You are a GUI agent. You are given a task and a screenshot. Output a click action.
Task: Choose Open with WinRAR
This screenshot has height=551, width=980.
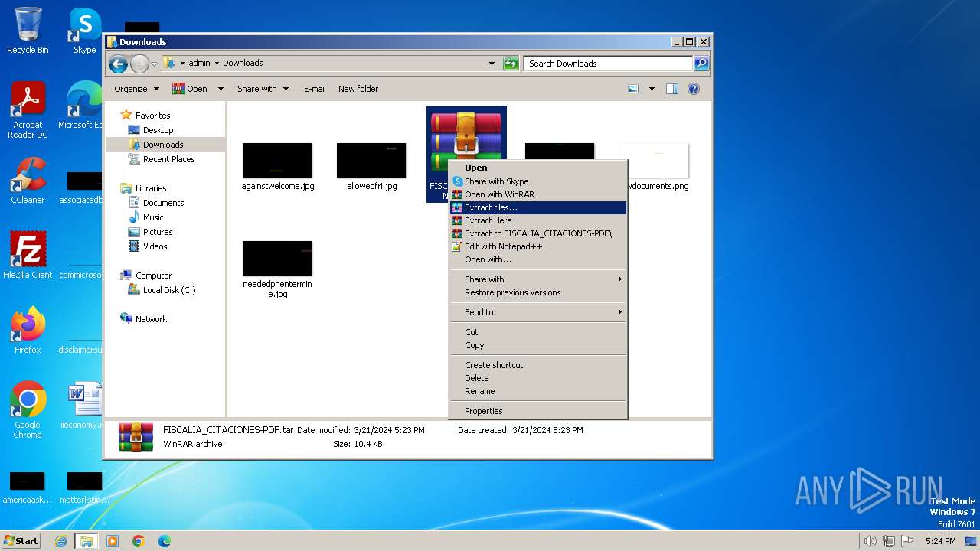(x=537, y=194)
